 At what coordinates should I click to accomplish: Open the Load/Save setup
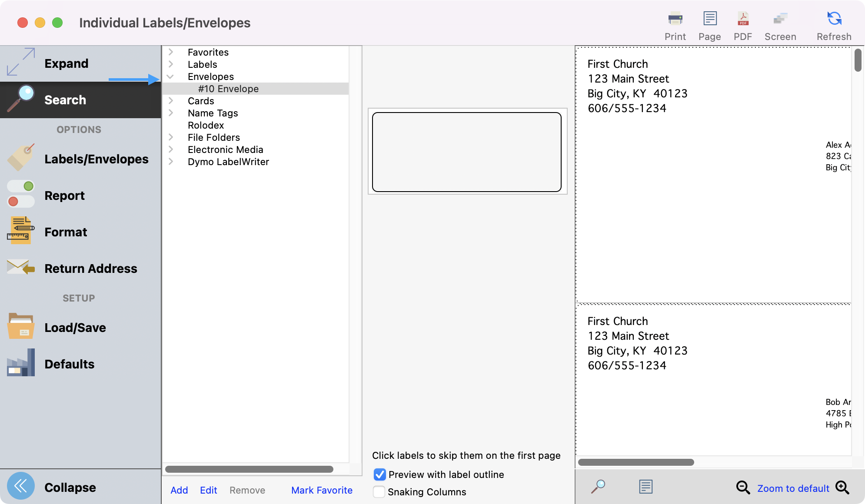tap(75, 328)
